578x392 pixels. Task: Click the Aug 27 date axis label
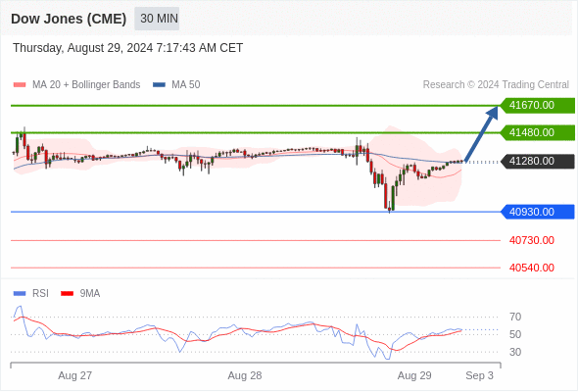tap(74, 375)
